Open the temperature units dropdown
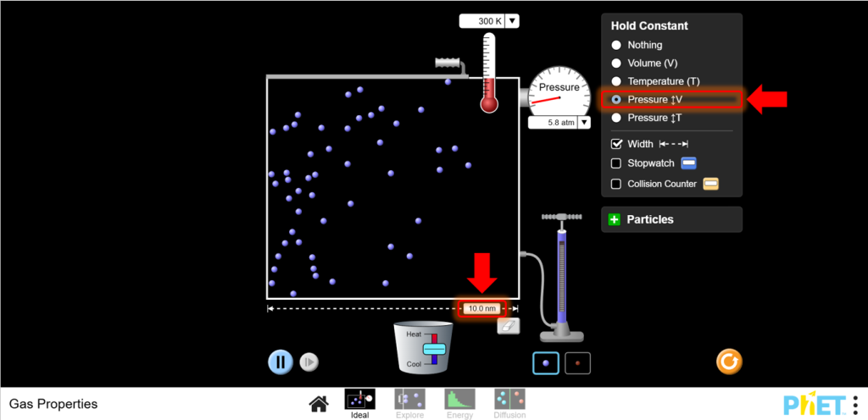This screenshot has width=868, height=420. (512, 21)
